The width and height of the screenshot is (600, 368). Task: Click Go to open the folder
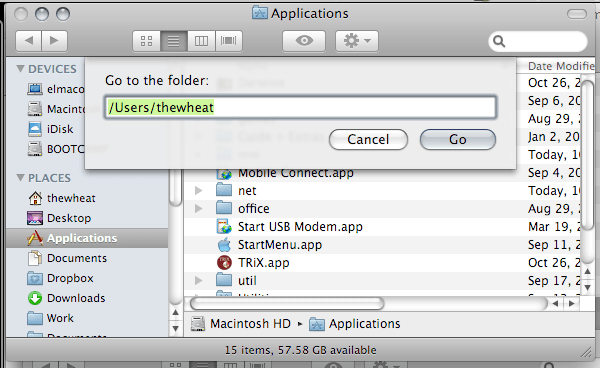(x=458, y=139)
